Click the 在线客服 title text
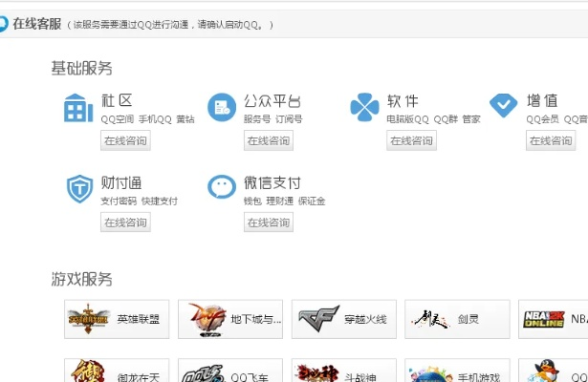Viewport: 588px width, 382px height. point(37,24)
